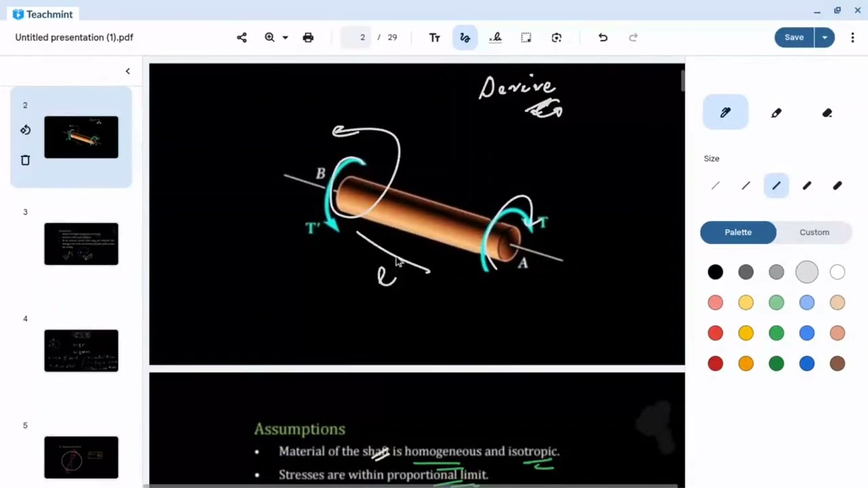The width and height of the screenshot is (868, 488).
Task: Restore down the Teachmint window
Action: [x=837, y=11]
